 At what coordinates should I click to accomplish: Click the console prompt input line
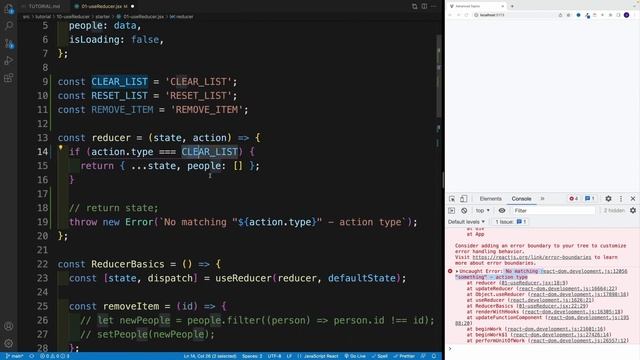(543, 349)
